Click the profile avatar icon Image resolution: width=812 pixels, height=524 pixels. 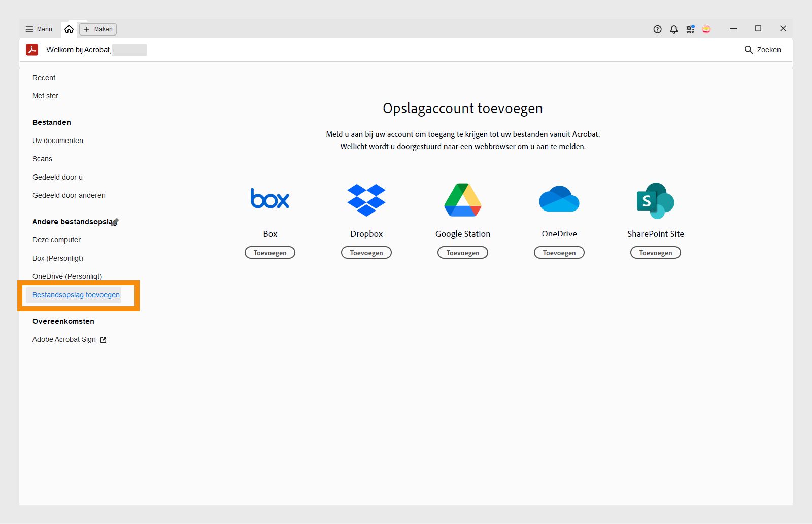(x=707, y=29)
